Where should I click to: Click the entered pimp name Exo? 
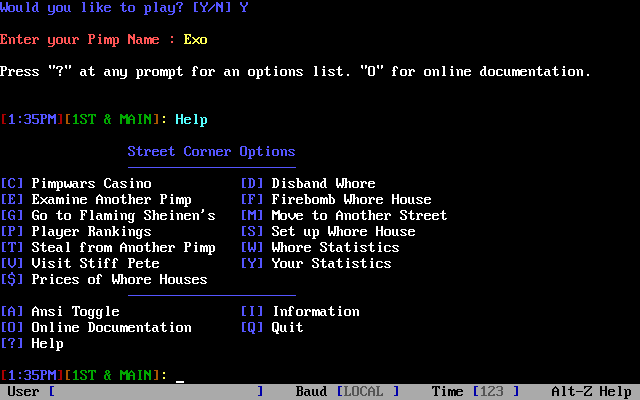point(196,40)
